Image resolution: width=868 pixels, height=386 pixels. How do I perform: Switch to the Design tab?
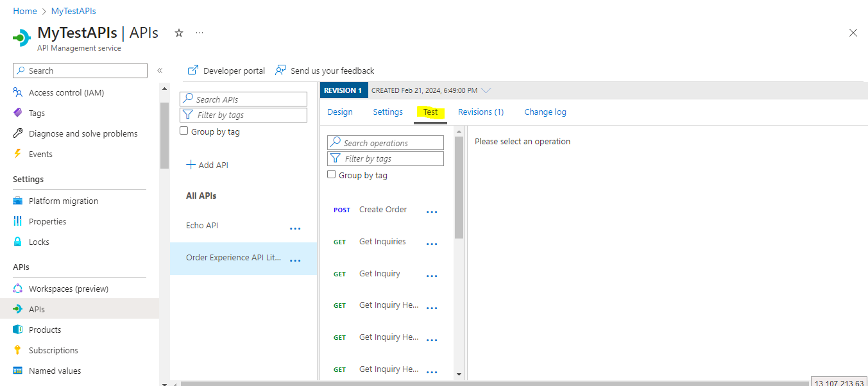pos(340,112)
